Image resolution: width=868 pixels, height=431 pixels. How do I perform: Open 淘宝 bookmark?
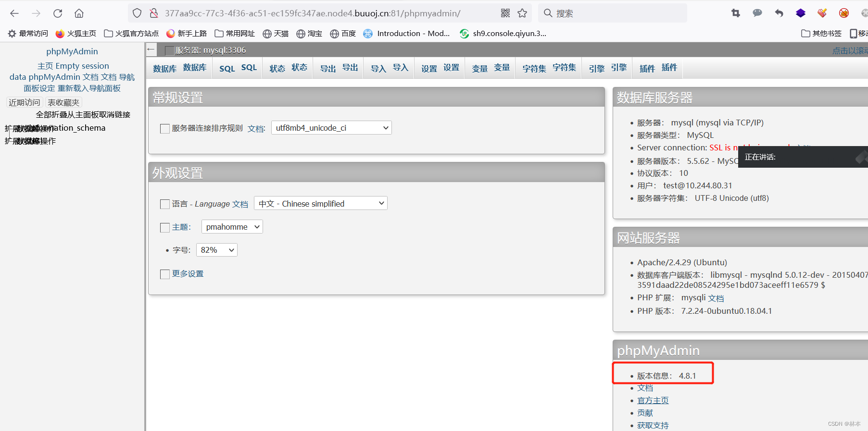coord(309,34)
